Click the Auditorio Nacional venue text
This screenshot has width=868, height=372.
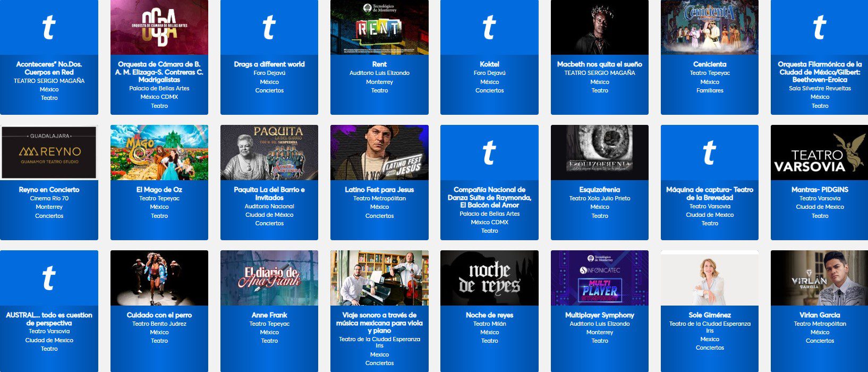click(269, 206)
